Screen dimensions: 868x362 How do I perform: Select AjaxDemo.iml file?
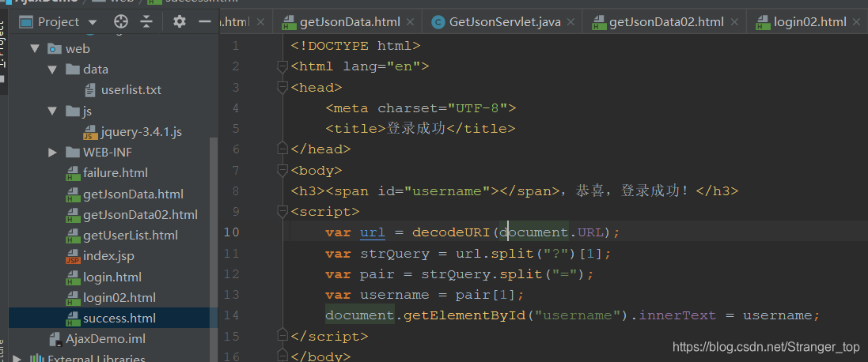tap(105, 338)
